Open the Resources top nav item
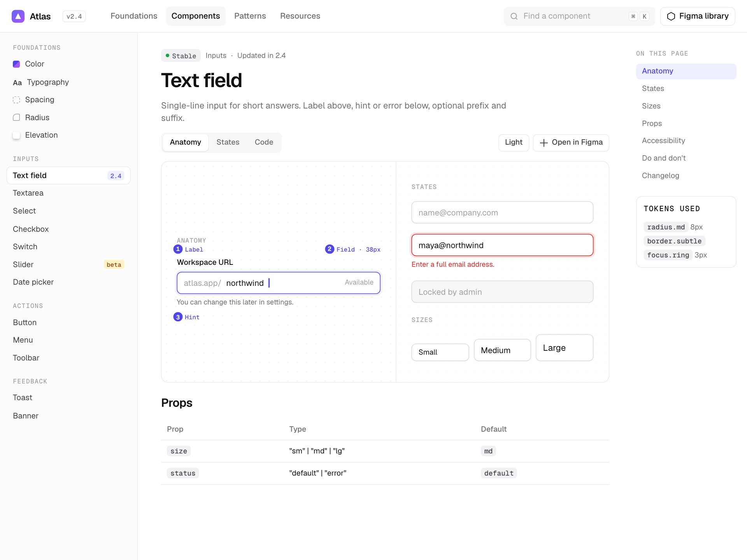 (300, 16)
